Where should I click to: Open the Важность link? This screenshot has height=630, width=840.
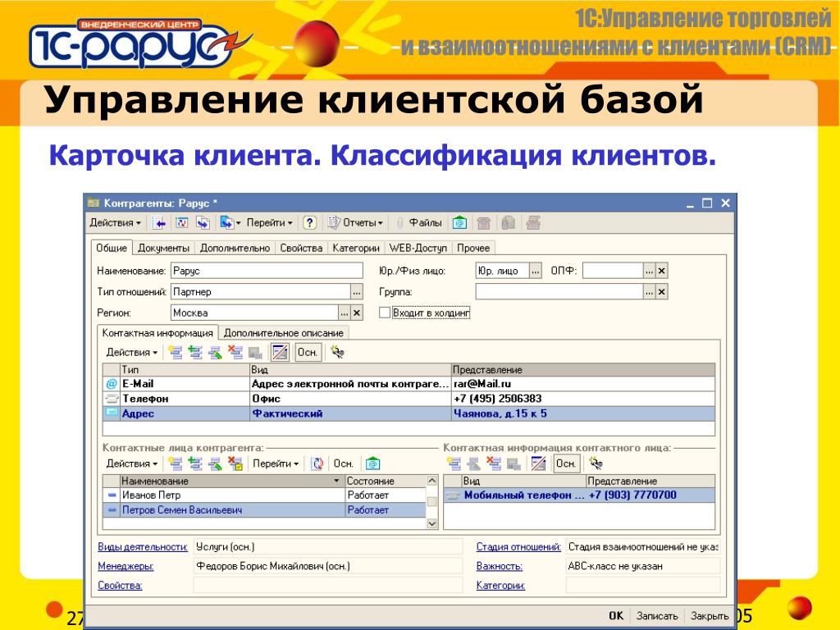pyautogui.click(x=500, y=566)
